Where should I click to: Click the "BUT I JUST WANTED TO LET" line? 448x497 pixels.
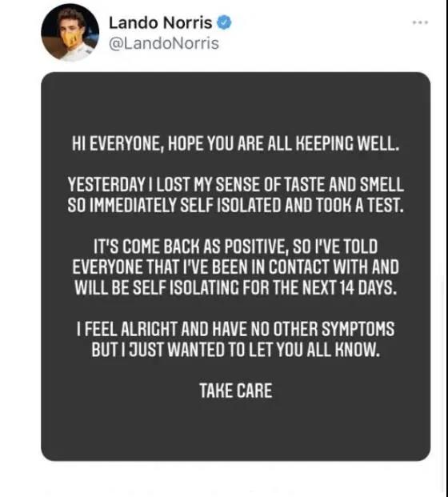pos(236,349)
